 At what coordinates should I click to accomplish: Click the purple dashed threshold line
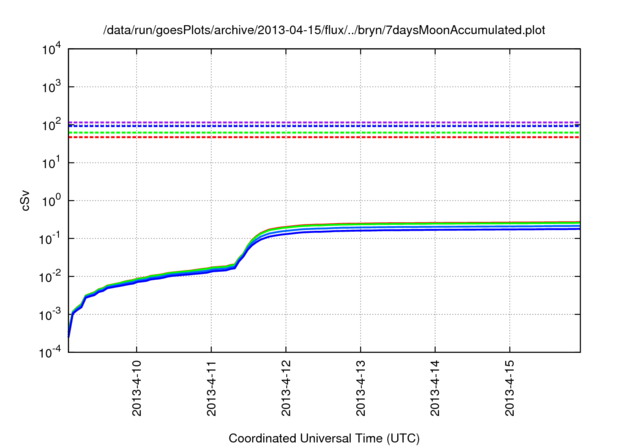tap(324, 122)
